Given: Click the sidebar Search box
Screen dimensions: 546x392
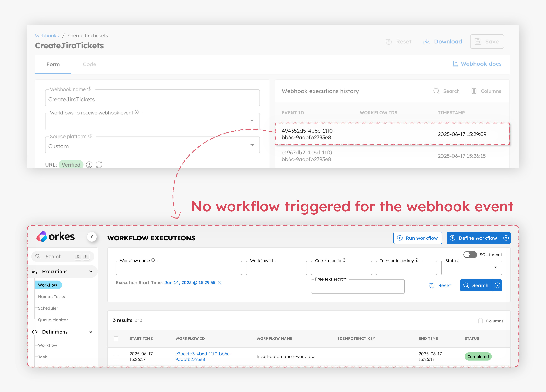Looking at the screenshot, I should point(63,256).
